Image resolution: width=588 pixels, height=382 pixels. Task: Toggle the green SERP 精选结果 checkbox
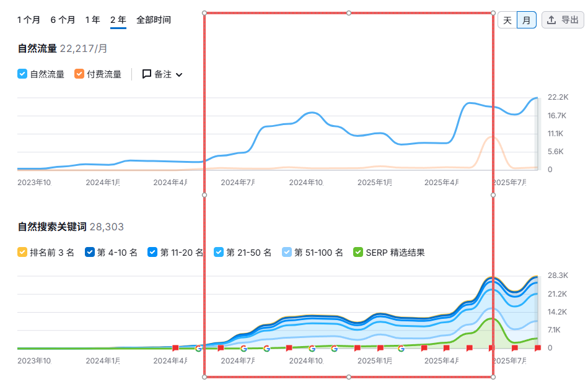tap(358, 253)
